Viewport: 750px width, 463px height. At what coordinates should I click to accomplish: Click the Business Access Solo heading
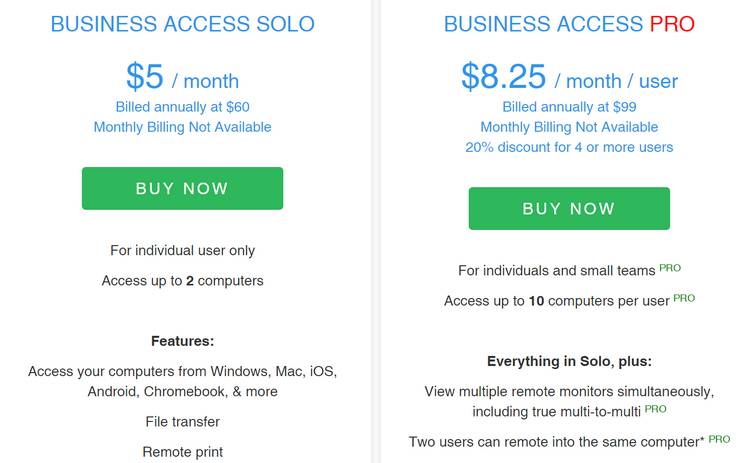click(x=182, y=24)
